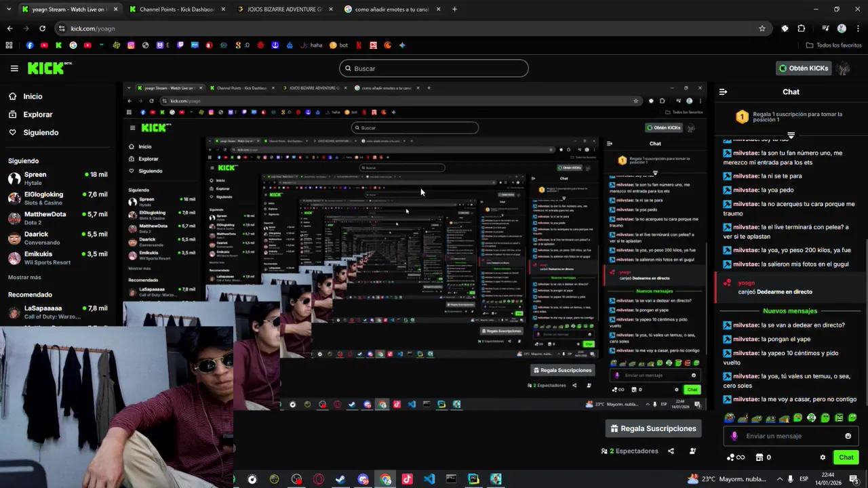Open the bot bookmark

click(x=338, y=45)
